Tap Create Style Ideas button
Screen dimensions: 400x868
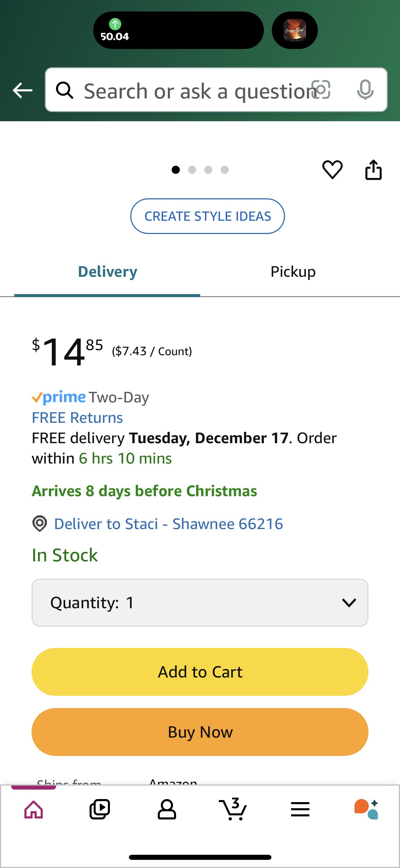coord(208,216)
